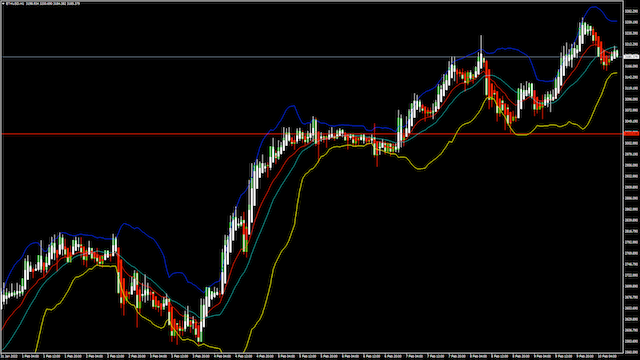Select the gray current-price horizontal line

point(312,57)
